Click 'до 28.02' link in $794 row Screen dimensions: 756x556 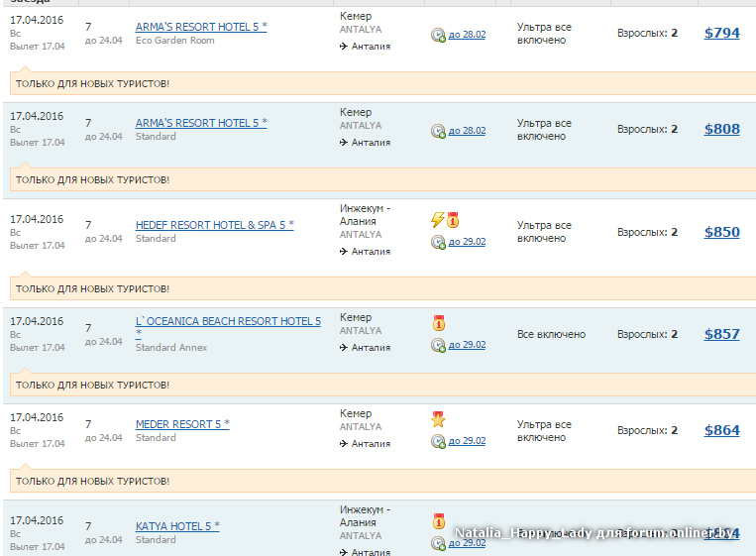pyautogui.click(x=467, y=35)
